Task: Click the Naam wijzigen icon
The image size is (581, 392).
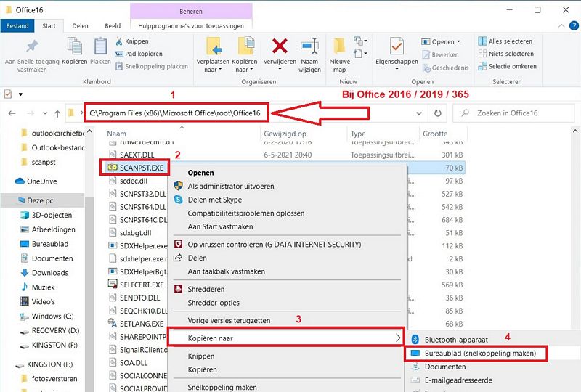Action: pyautogui.click(x=309, y=46)
